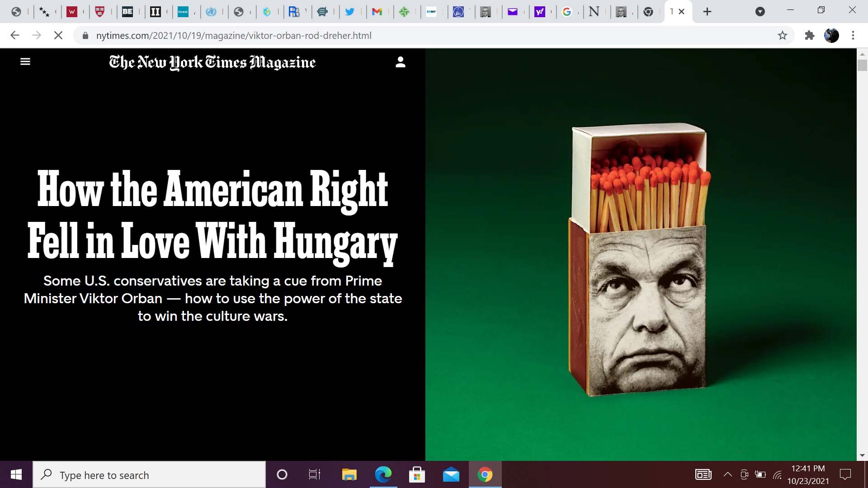
Task: Show hidden system tray icons
Action: tap(727, 474)
